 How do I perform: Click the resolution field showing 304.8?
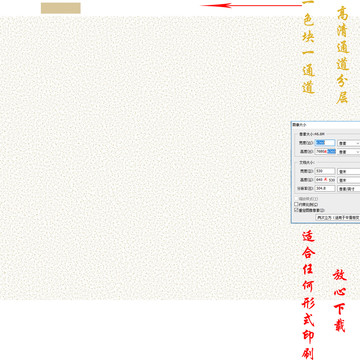pos(325,188)
